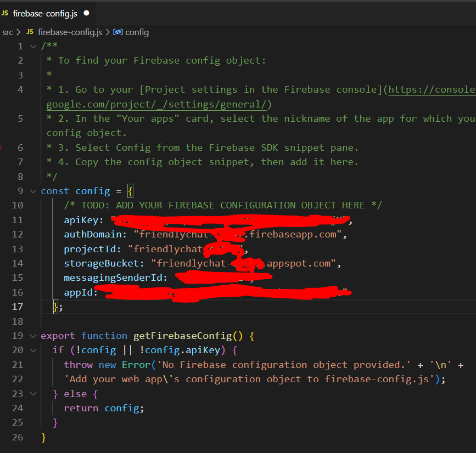Click the text 'To find your Firebase config object:'
476x453 pixels.
point(162,61)
